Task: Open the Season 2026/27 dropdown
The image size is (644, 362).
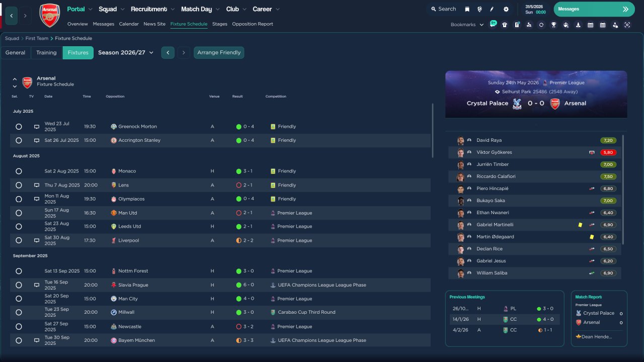Action: [126, 52]
